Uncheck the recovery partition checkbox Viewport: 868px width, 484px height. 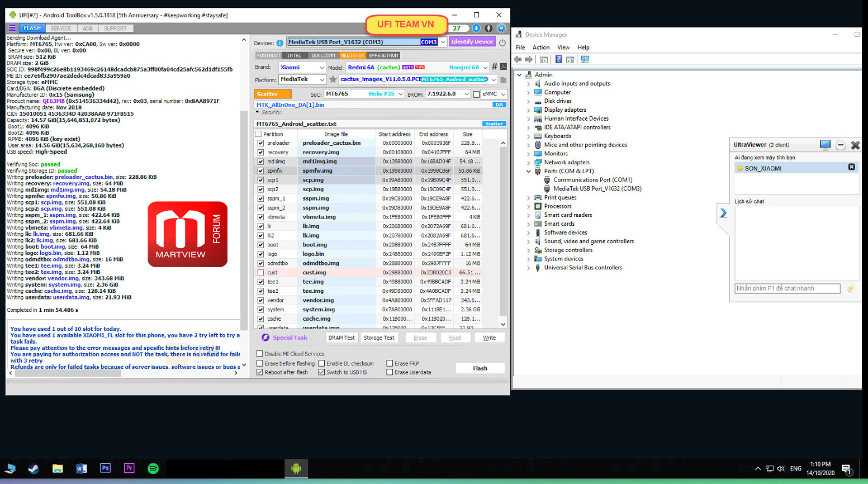(x=260, y=152)
